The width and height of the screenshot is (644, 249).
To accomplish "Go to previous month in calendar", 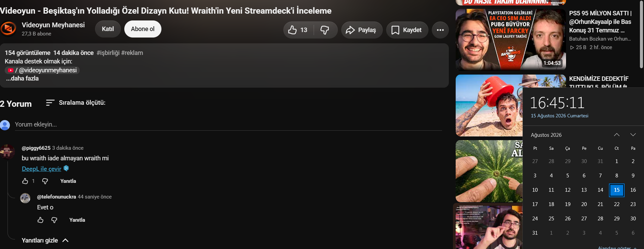I will [617, 135].
